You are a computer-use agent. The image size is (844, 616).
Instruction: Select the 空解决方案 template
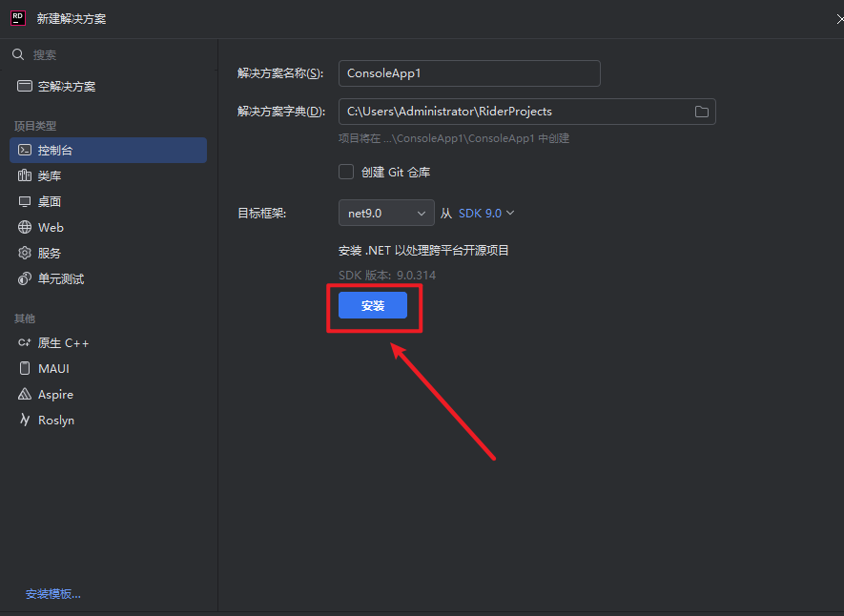pos(108,86)
